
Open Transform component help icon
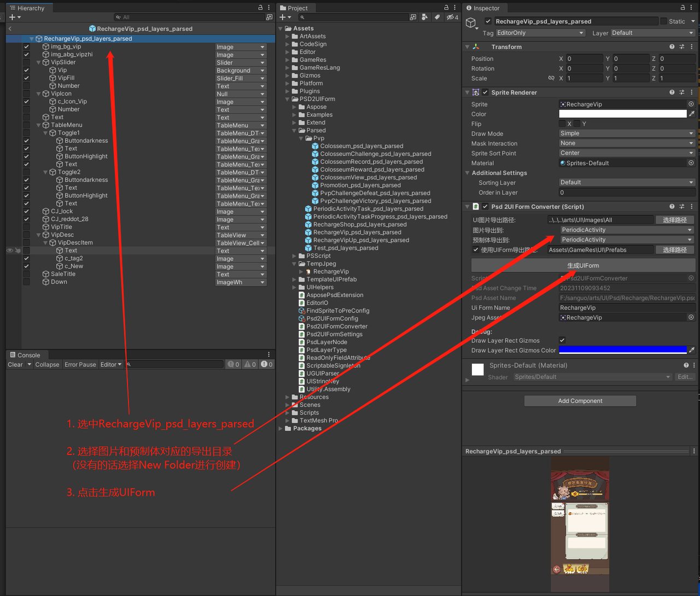tap(672, 47)
